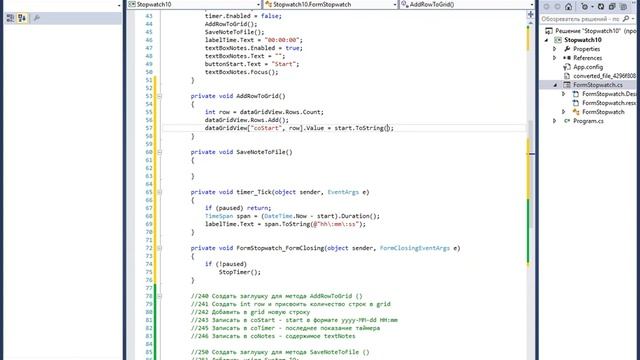Click AddRowToGrid method name on line 53
This screenshot has height=360, width=640.
[259, 96]
